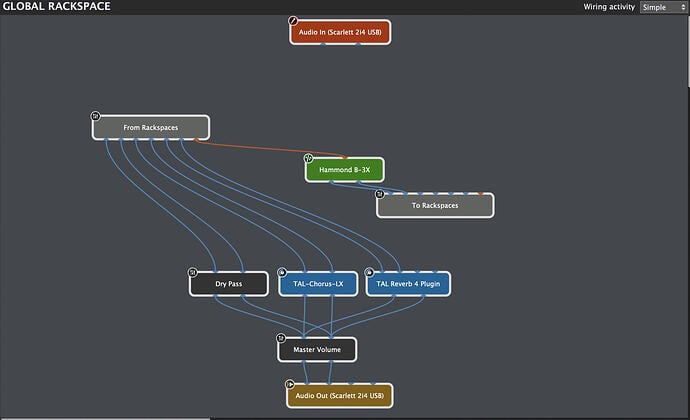
Task: Click the TAL Reverb 4 Plugin corner icon
Action: [x=369, y=273]
